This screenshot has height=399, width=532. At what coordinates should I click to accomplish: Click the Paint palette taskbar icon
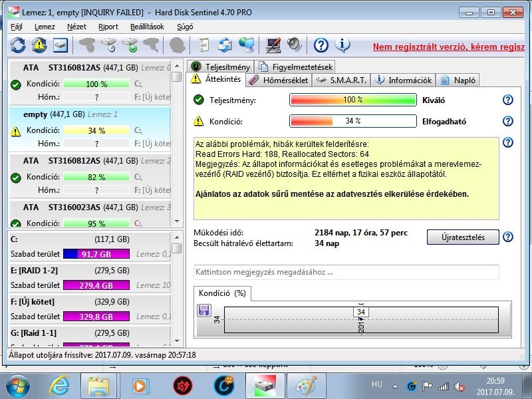pos(306,386)
